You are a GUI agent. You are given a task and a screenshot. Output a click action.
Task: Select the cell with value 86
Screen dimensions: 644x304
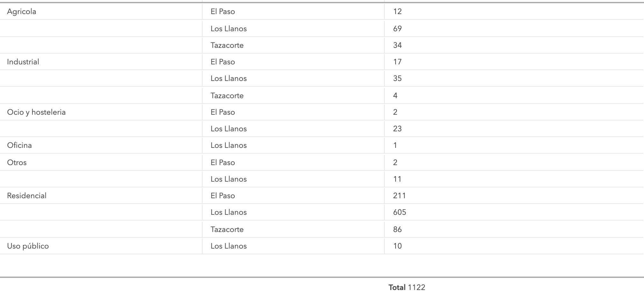[x=397, y=229]
